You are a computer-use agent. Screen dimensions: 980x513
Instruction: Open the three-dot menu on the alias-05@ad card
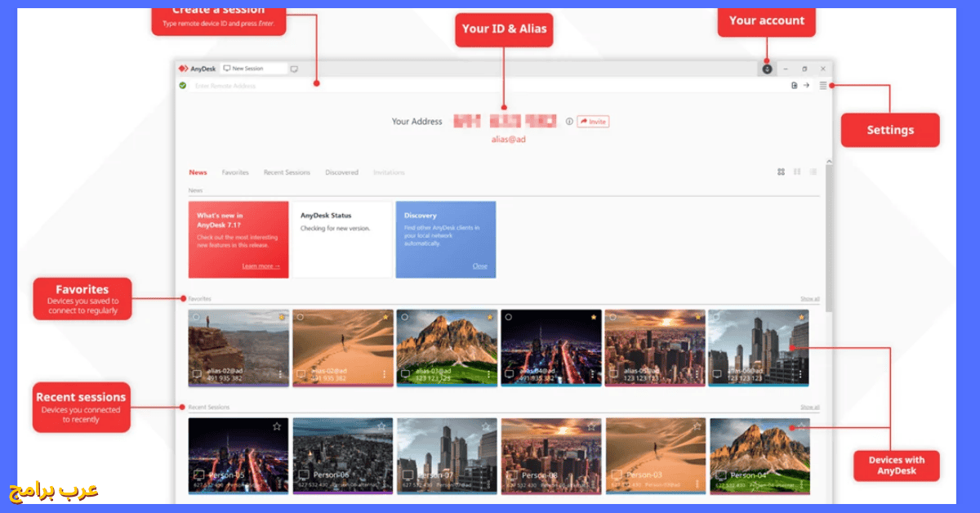[697, 374]
